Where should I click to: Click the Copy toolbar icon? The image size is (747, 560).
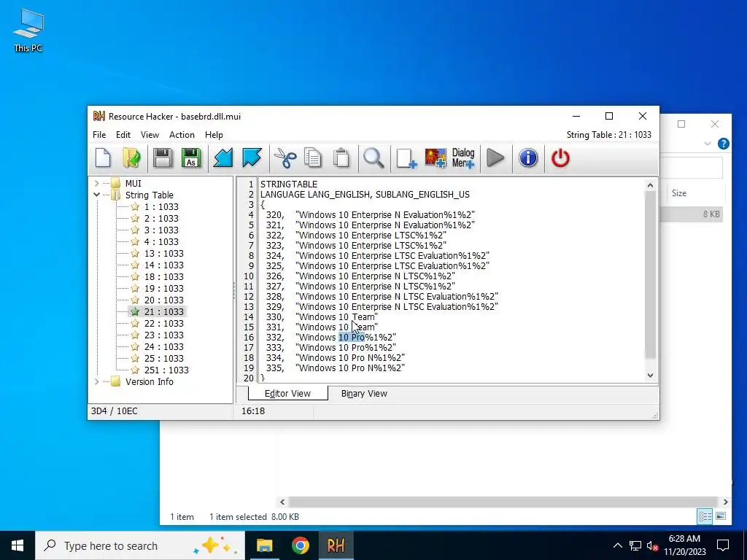tap(313, 158)
